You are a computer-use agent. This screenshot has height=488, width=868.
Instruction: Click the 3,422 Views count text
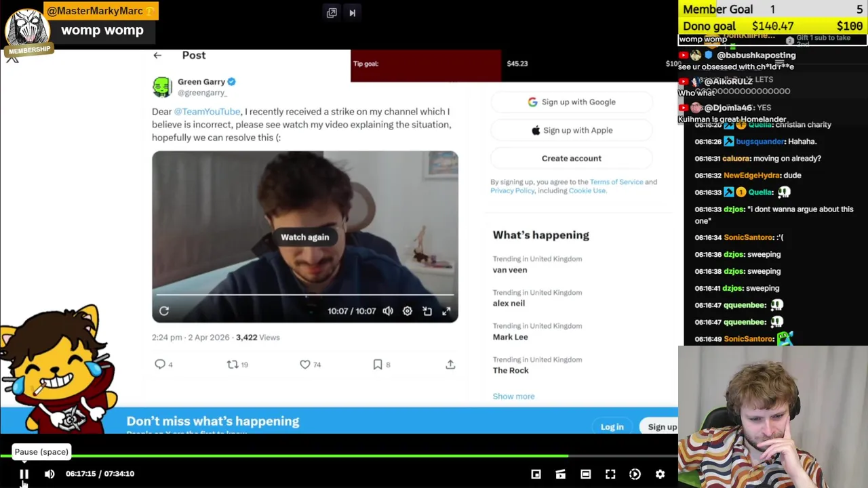pos(258,338)
